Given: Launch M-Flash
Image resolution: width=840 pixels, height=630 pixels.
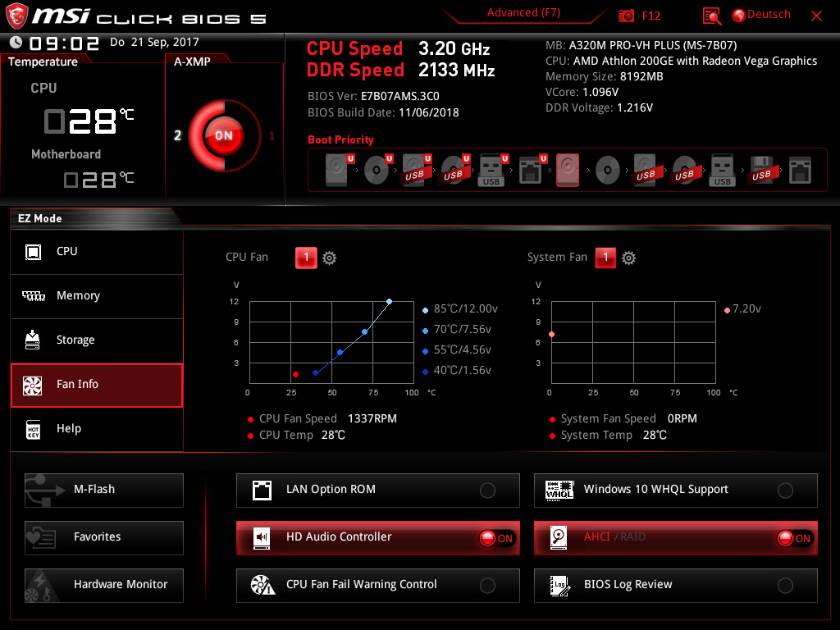Looking at the screenshot, I should [x=104, y=491].
